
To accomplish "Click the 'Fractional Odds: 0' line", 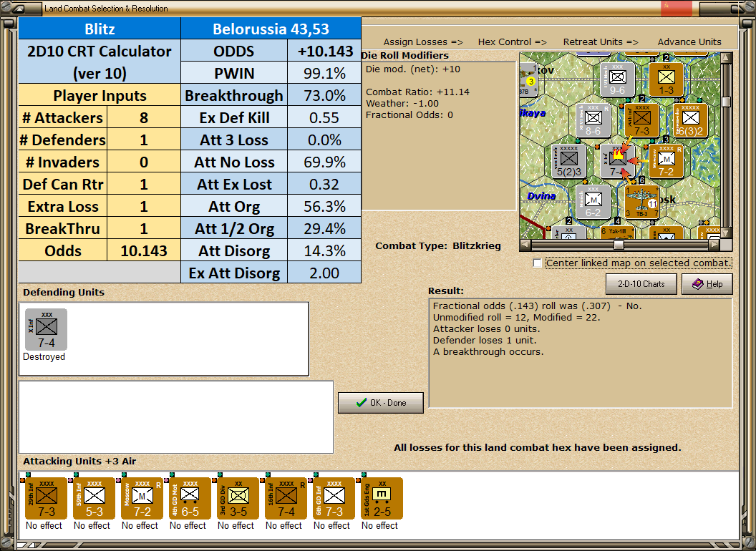I will (409, 114).
